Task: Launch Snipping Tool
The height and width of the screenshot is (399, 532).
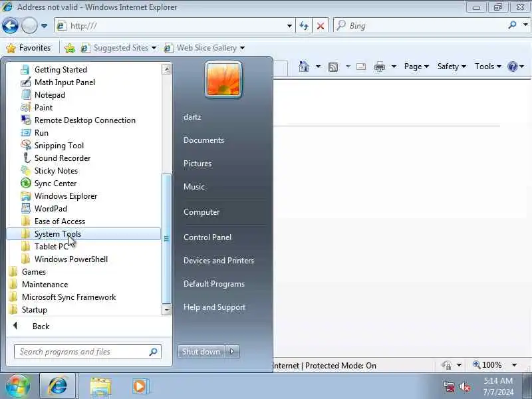Action: click(84, 145)
